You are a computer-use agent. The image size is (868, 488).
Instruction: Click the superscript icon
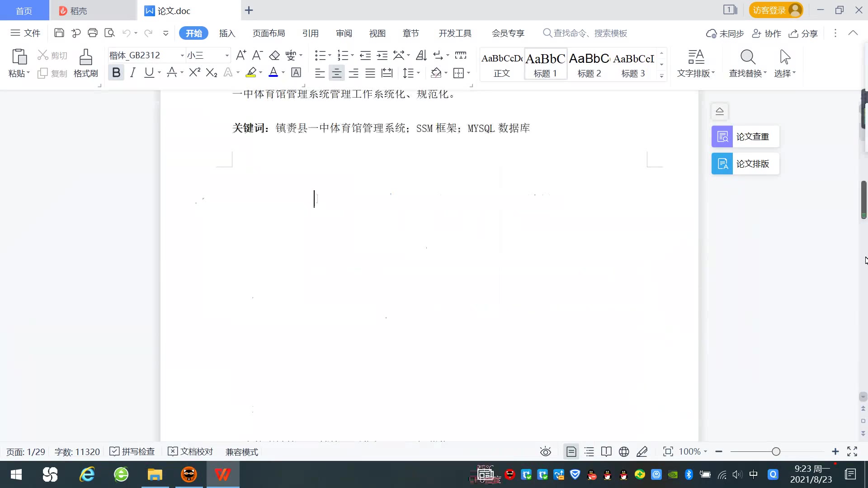[x=194, y=73]
